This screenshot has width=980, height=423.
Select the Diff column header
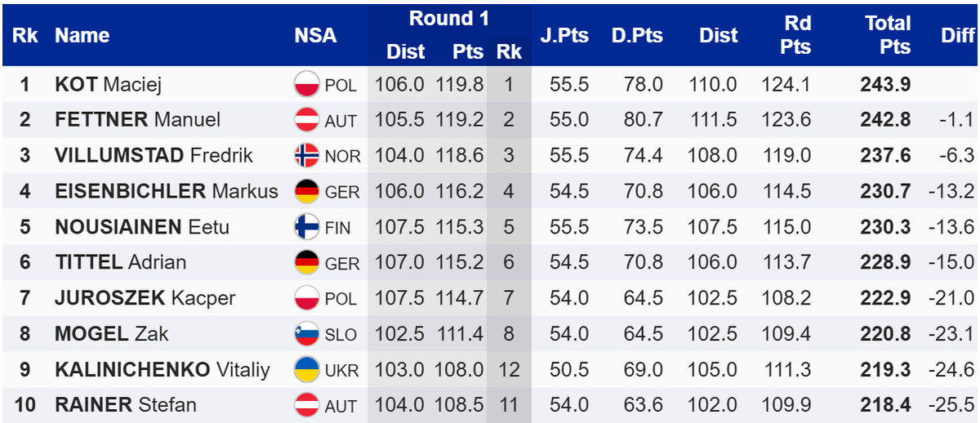957,35
